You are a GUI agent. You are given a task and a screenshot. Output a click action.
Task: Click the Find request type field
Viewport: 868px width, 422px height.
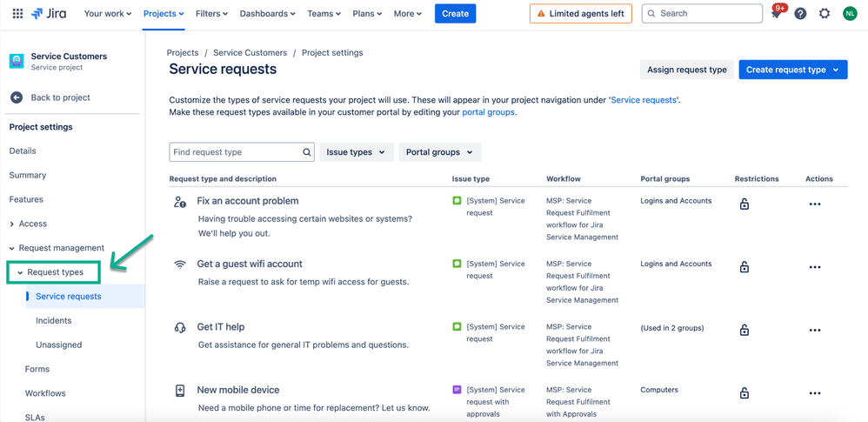pos(242,152)
